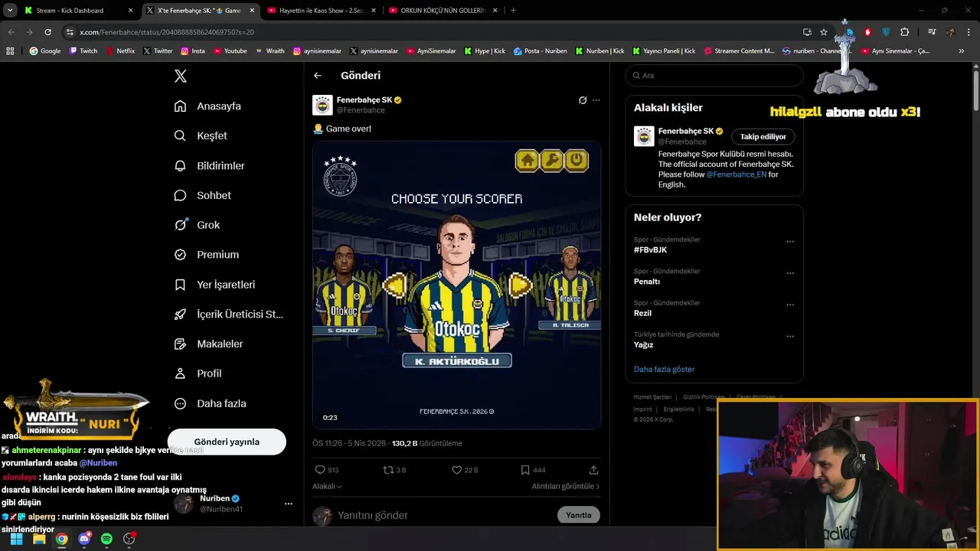Click the browser address bar
The width and height of the screenshot is (980, 551).
pyautogui.click(x=429, y=32)
